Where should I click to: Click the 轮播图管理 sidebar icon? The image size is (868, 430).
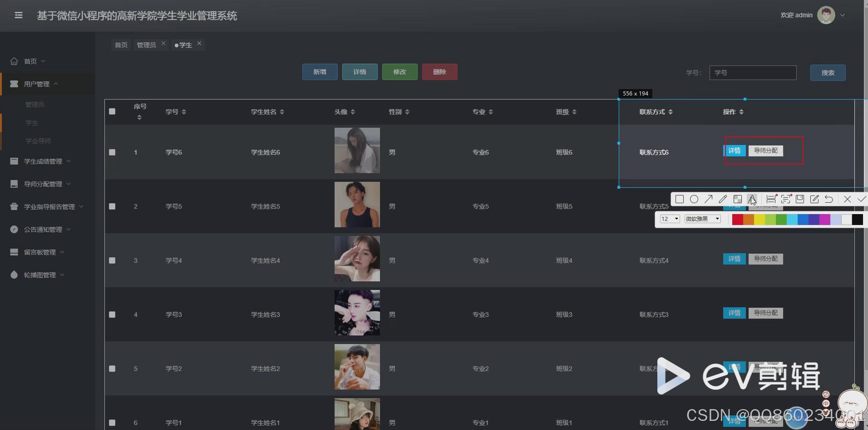click(x=14, y=274)
